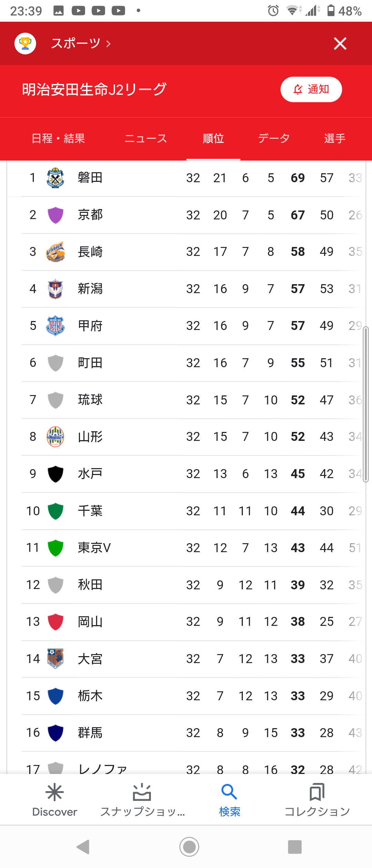Viewport: 372px width, 868px height.
Task: Tap the 長崎 team emblem
Action: point(55,252)
